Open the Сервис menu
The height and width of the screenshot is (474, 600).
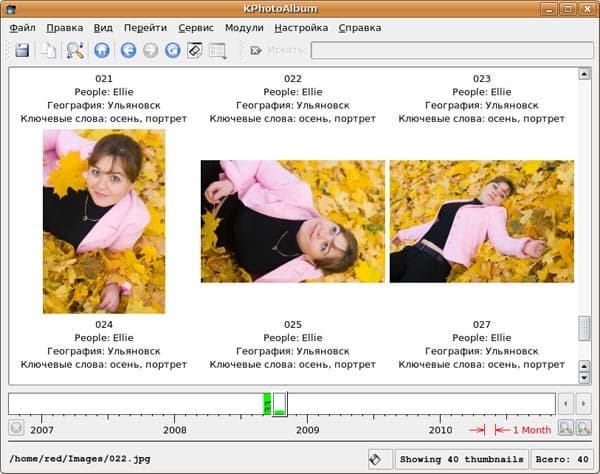(195, 28)
